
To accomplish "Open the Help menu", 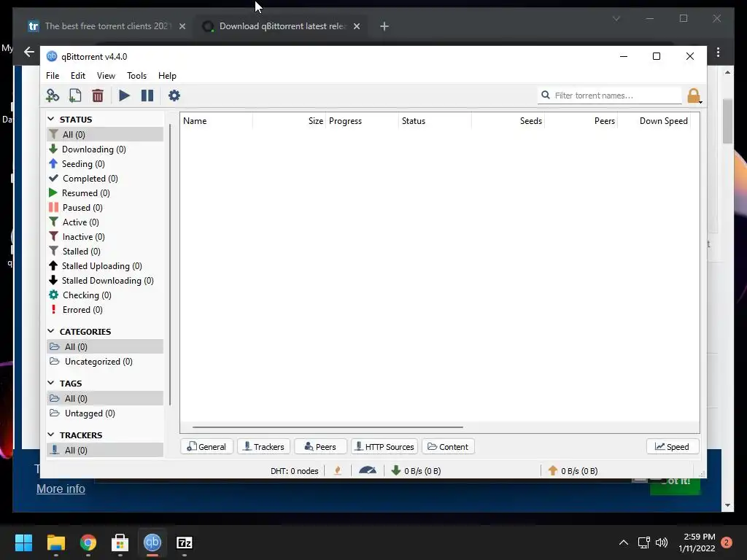I will [167, 76].
